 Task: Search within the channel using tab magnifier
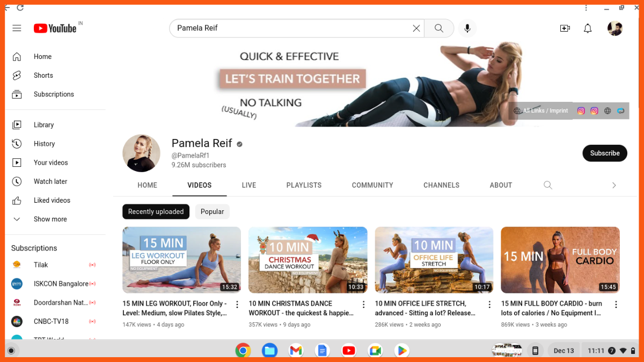pyautogui.click(x=547, y=185)
